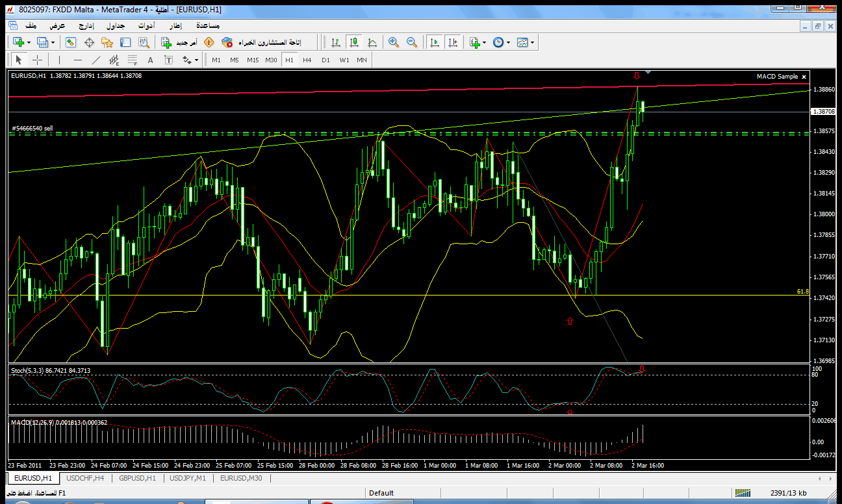Open the جداول (Charts) menu
842x504 pixels.
pos(116,25)
